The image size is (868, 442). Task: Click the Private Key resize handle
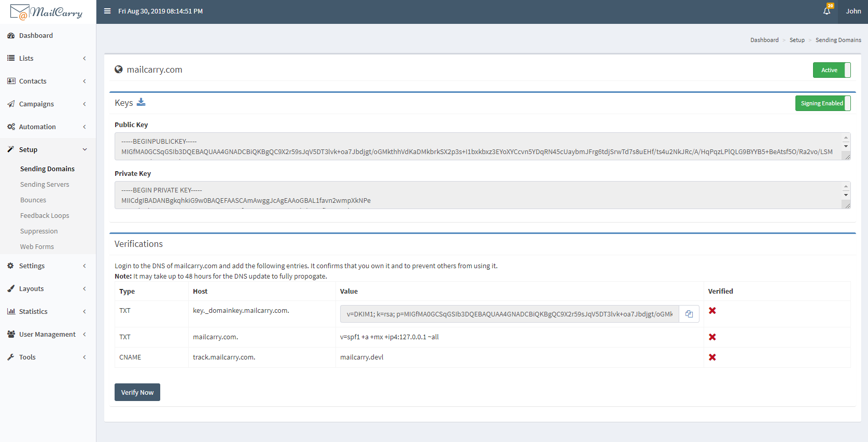tap(847, 205)
